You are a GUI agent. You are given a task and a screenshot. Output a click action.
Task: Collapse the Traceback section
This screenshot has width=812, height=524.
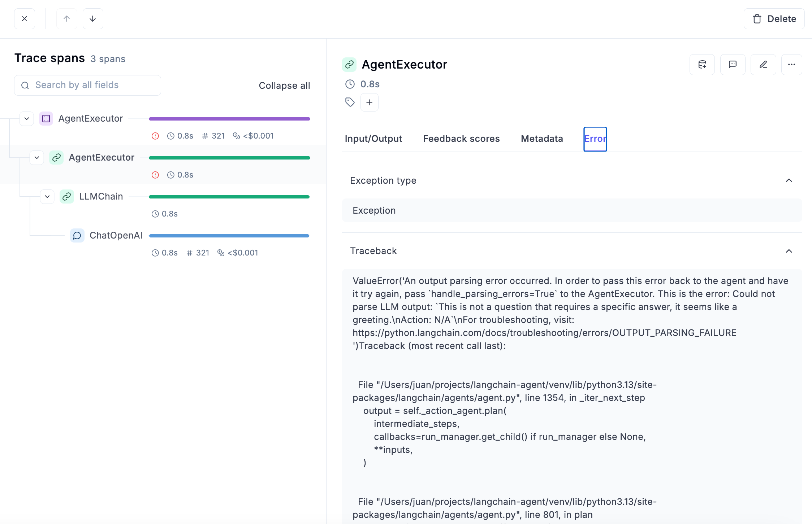click(789, 251)
